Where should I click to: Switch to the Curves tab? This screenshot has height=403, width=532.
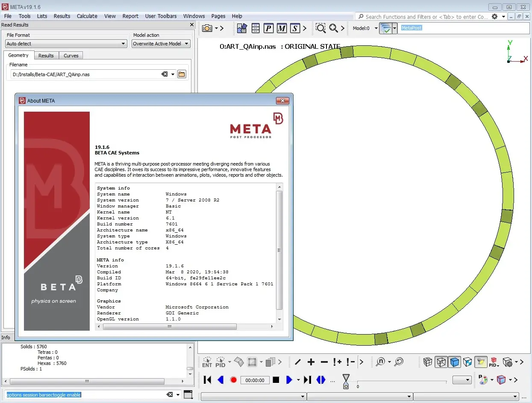coord(71,56)
